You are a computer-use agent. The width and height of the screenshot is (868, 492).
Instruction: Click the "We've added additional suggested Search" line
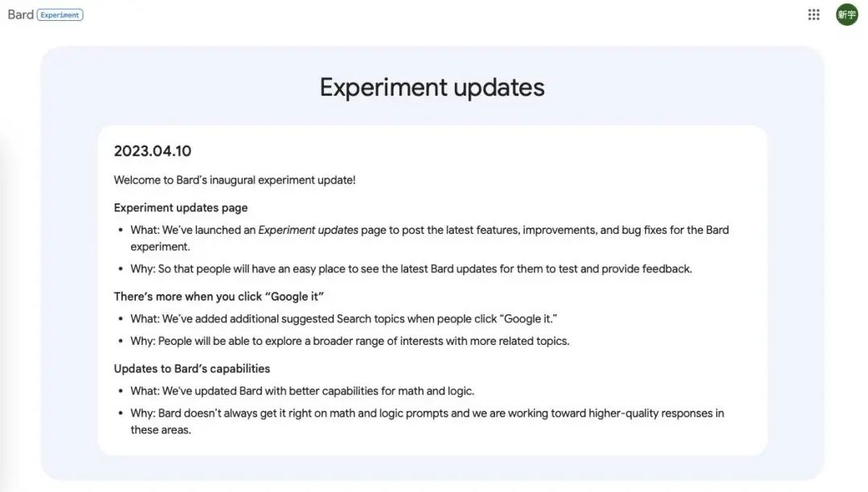pyautogui.click(x=344, y=319)
